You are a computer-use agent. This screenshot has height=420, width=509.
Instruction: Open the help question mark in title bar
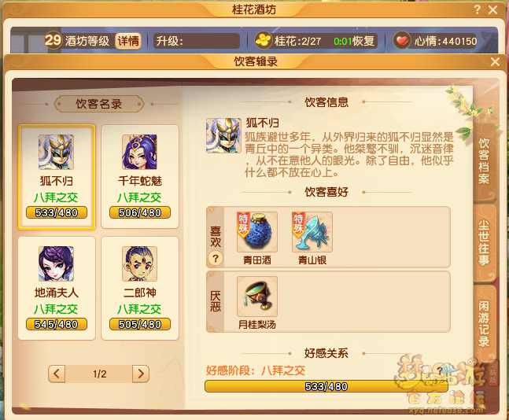pos(478,9)
